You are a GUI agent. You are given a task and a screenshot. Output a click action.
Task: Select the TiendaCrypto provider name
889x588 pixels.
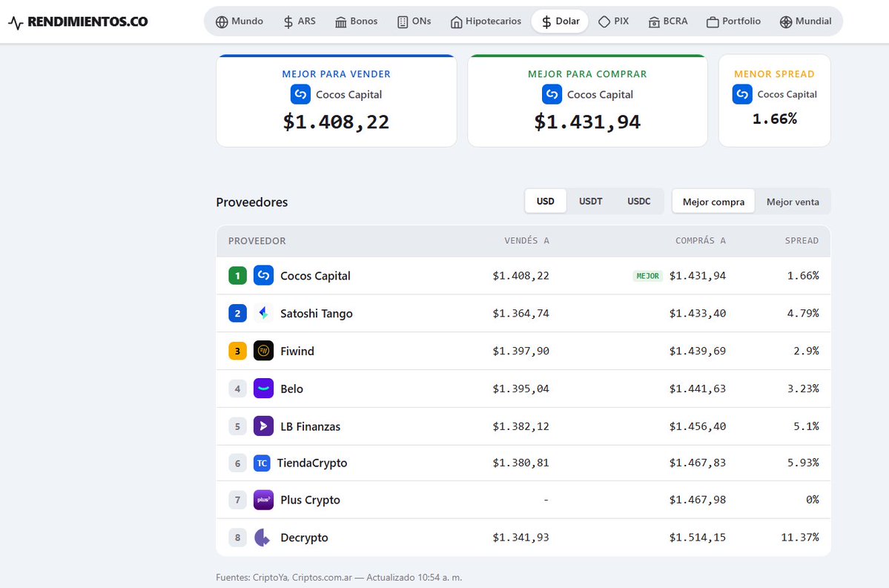click(x=312, y=463)
